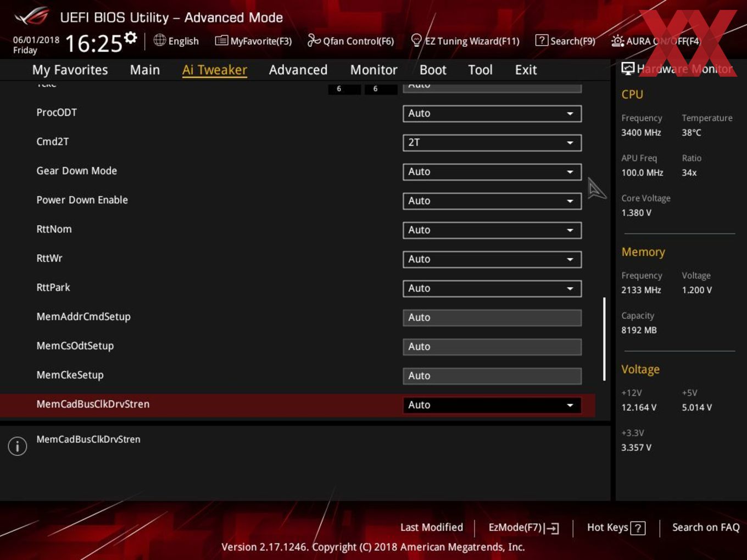Click the settings gear next to the clock
The height and width of the screenshot is (560, 747).
(x=130, y=38)
